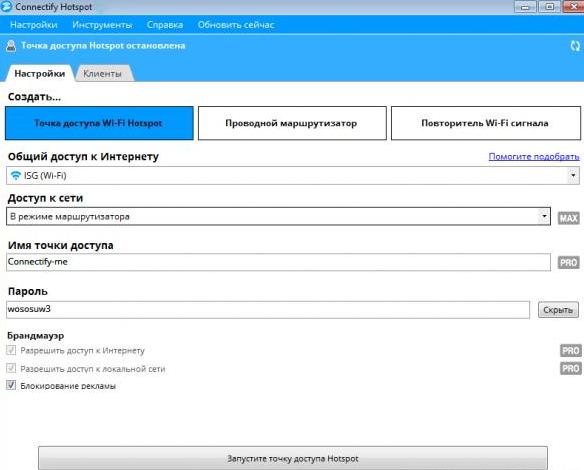Image resolution: width=584 pixels, height=470 pixels.
Task: Click the 'Создать...' heading
Action: (34, 97)
